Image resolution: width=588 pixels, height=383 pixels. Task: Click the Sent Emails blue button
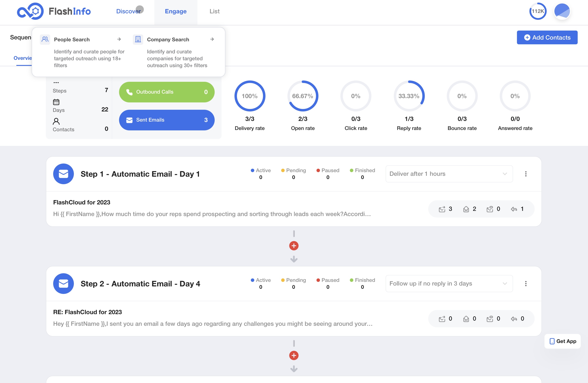pos(167,120)
